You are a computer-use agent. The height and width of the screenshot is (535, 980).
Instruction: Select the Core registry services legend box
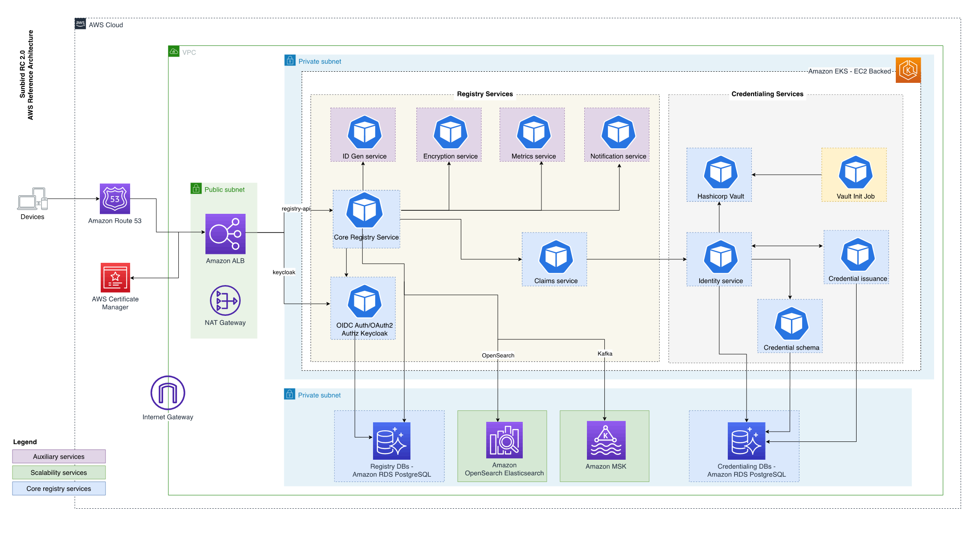click(x=59, y=488)
